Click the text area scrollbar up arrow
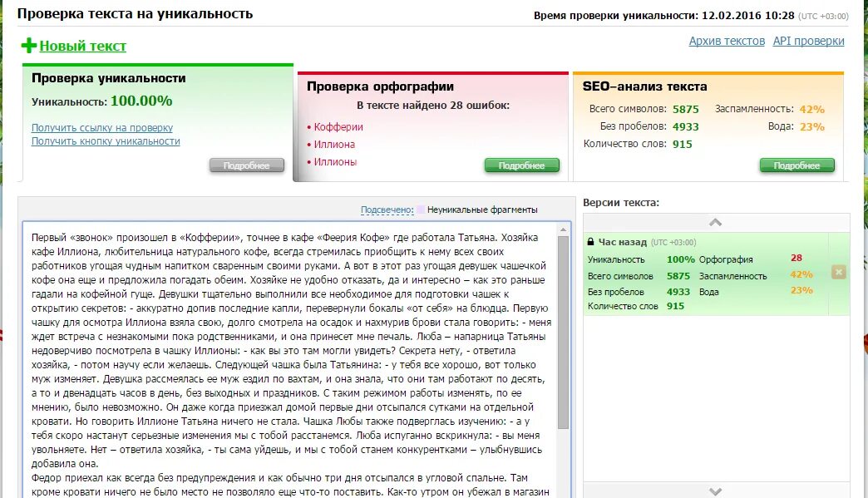The width and height of the screenshot is (868, 498). click(563, 229)
